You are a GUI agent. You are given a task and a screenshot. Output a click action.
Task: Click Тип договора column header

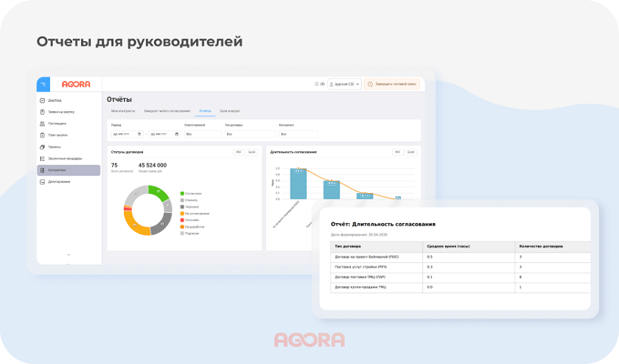pos(377,246)
